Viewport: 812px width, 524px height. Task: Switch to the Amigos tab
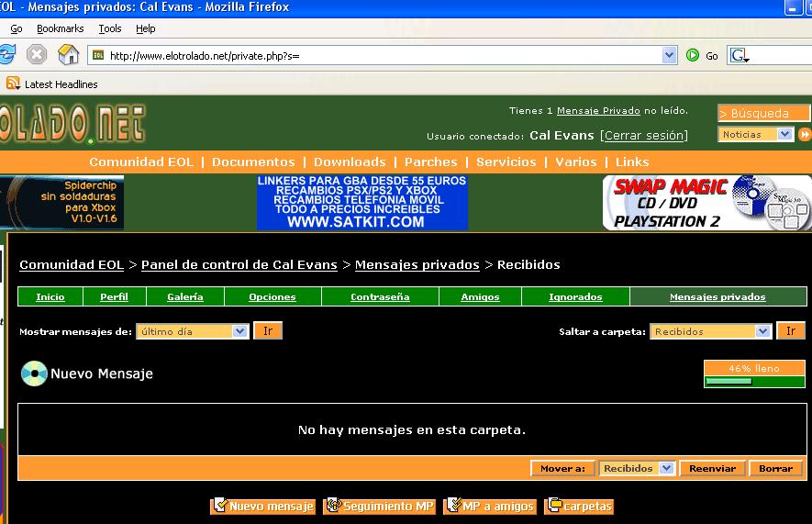pyautogui.click(x=480, y=296)
